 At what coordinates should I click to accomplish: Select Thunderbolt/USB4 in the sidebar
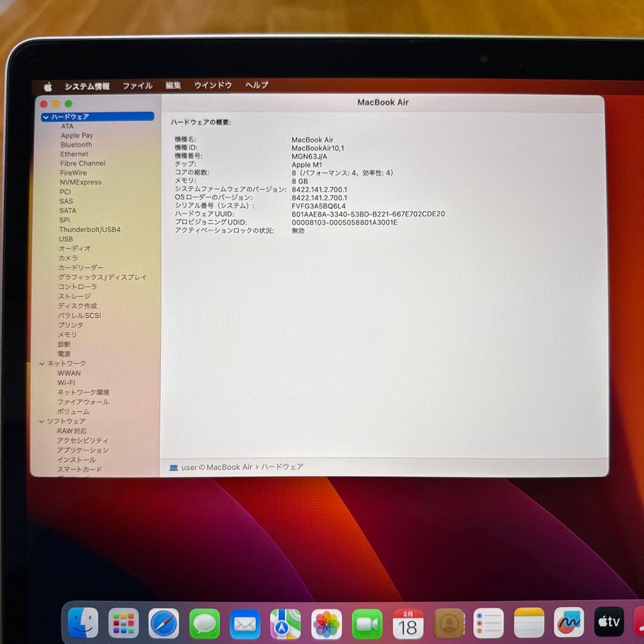[x=90, y=230]
